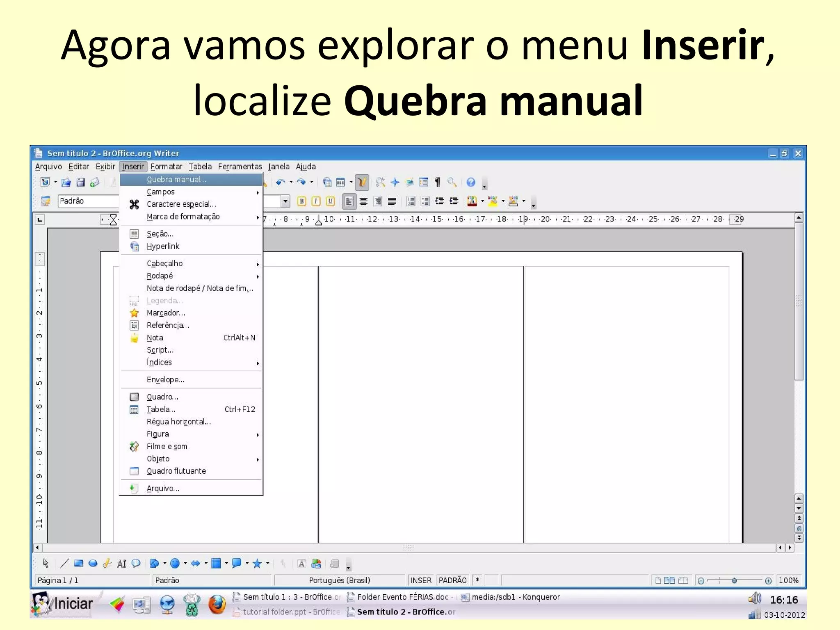This screenshot has width=840, height=630.
Task: Set Justified paragraph alignment
Action: coord(392,201)
